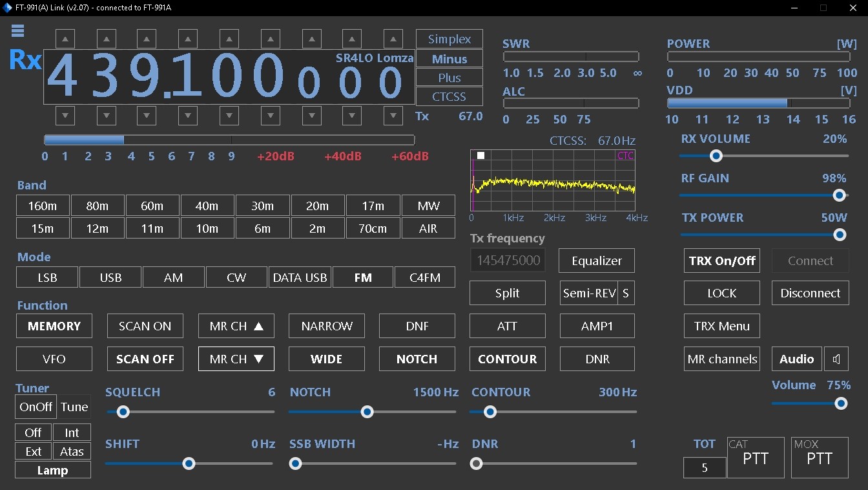Open the TRX Menu
Image resolution: width=868 pixels, height=490 pixels.
(x=722, y=326)
